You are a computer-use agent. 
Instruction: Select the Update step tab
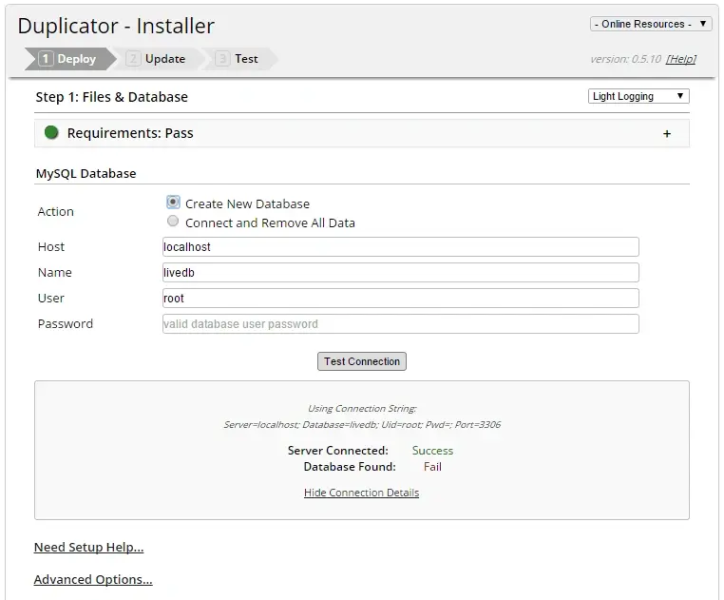tap(157, 59)
